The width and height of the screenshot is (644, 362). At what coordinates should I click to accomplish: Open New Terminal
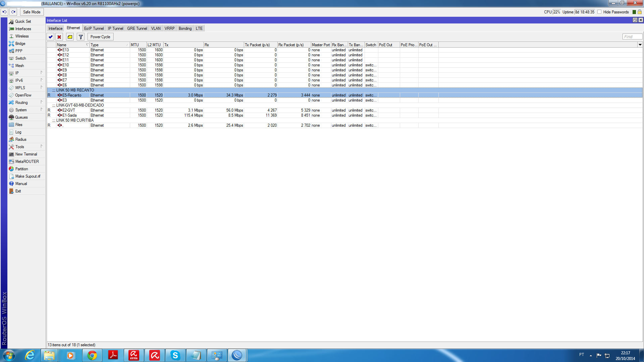point(26,154)
